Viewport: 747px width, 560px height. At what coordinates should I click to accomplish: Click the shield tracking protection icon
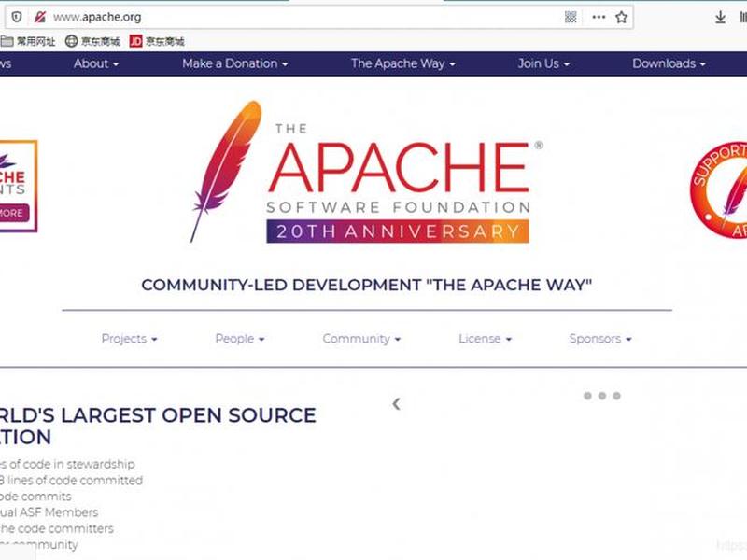pos(17,17)
